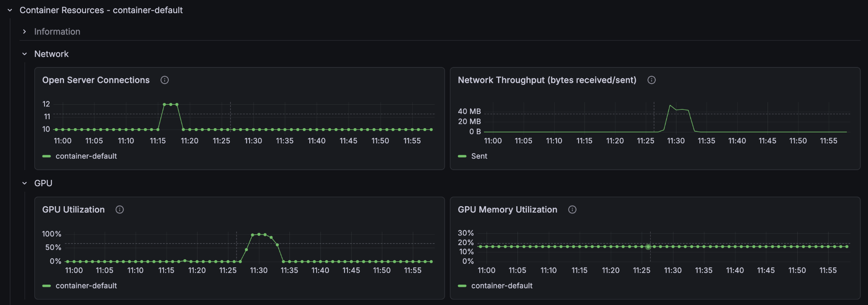Collapse the GPU section chevron
This screenshot has height=305, width=868.
coord(25,183)
